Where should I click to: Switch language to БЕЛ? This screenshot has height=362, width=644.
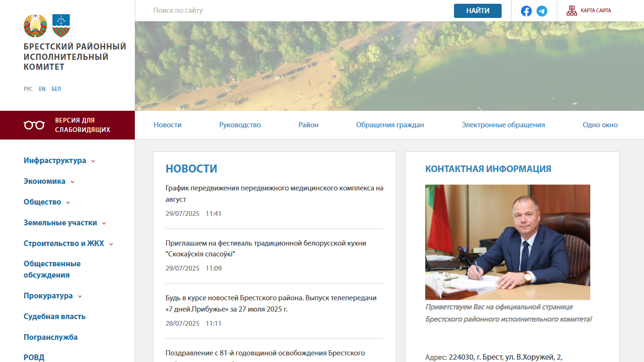[x=56, y=89]
